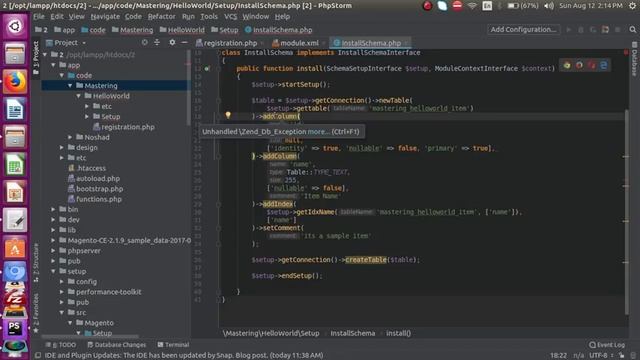640x360 pixels.
Task: Toggle the Structure tool window side tab
Action: [36, 262]
